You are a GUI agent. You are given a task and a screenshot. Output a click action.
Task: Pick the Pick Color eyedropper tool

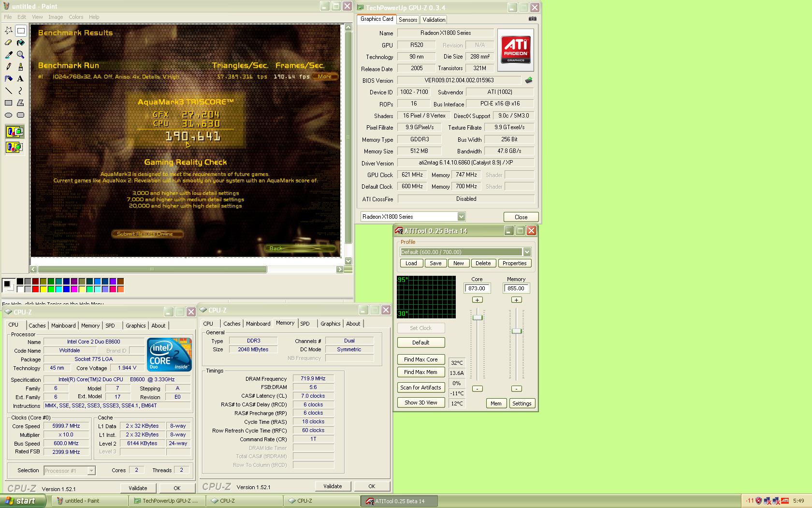click(9, 55)
